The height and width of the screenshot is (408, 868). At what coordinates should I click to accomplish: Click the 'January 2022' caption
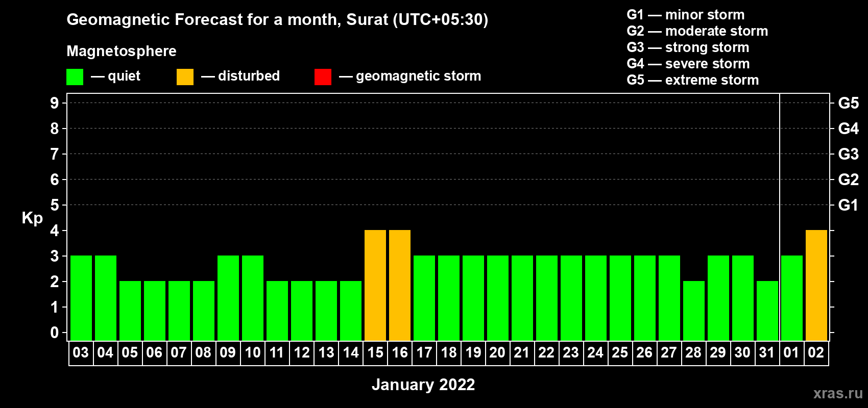pyautogui.click(x=423, y=385)
